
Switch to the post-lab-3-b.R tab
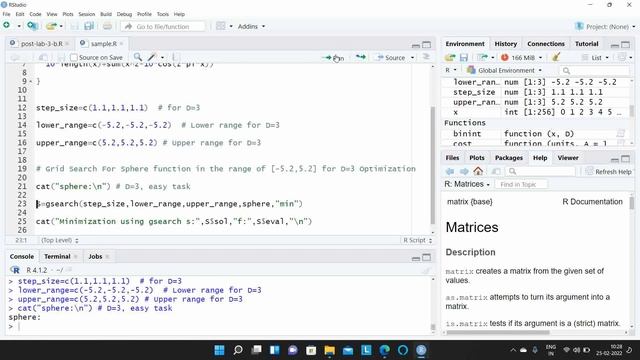pyautogui.click(x=42, y=44)
